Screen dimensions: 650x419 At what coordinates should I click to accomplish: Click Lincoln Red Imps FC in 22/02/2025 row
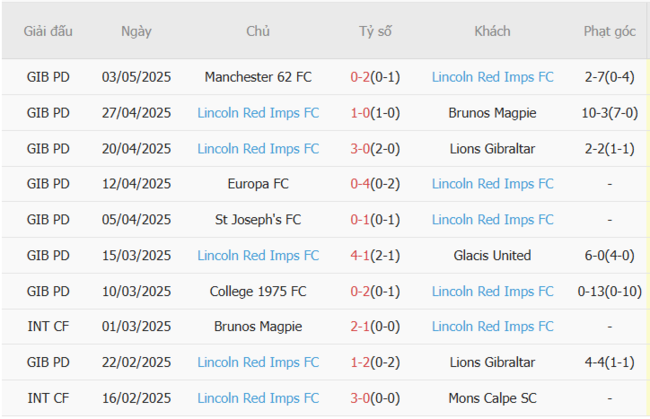[258, 362]
